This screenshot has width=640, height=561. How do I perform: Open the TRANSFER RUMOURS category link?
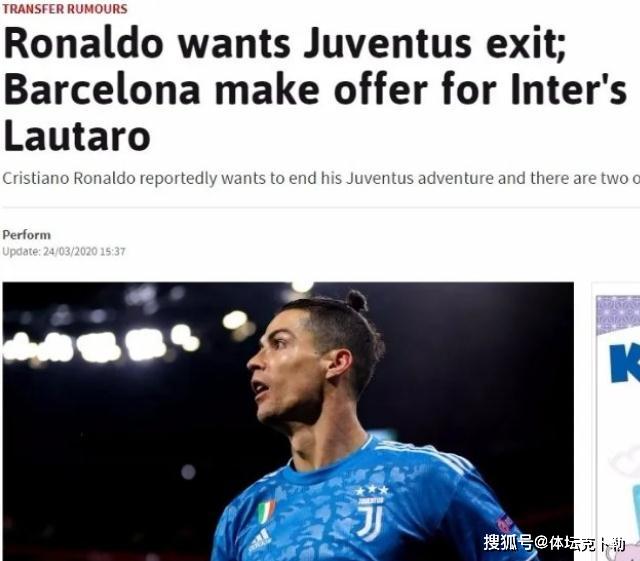point(64,9)
